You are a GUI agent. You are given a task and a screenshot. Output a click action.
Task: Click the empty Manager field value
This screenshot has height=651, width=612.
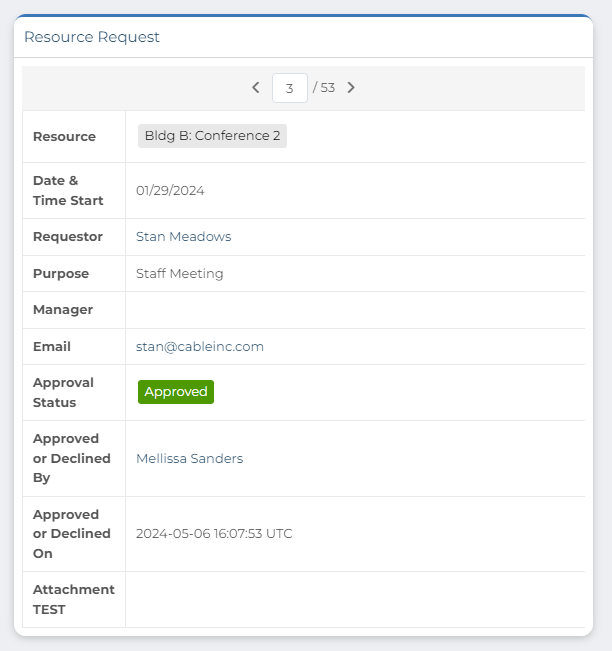tap(354, 310)
